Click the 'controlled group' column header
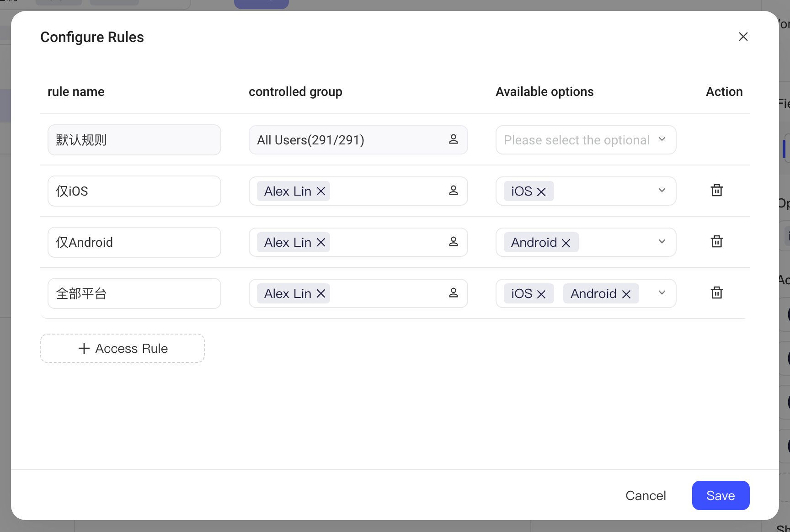The width and height of the screenshot is (790, 532). [x=295, y=92]
